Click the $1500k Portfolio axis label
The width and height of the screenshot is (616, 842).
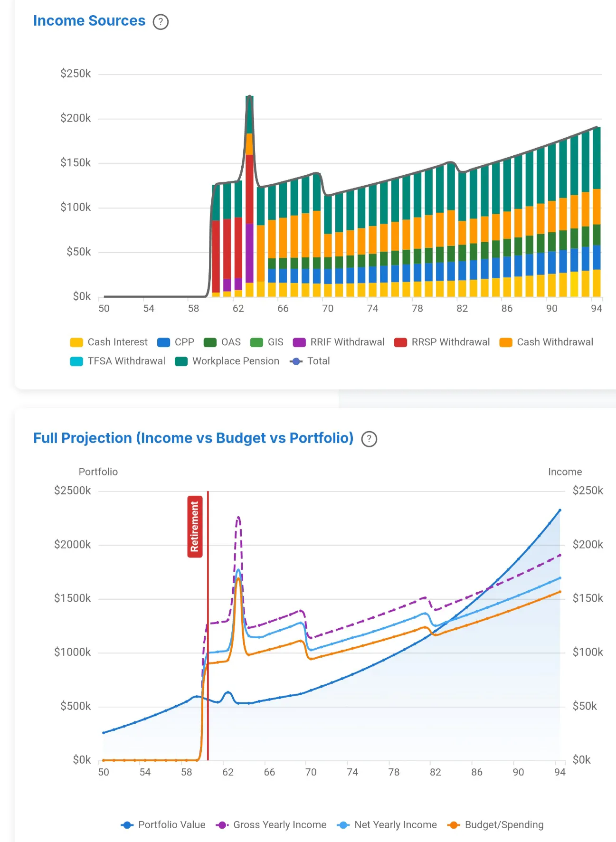coord(73,598)
